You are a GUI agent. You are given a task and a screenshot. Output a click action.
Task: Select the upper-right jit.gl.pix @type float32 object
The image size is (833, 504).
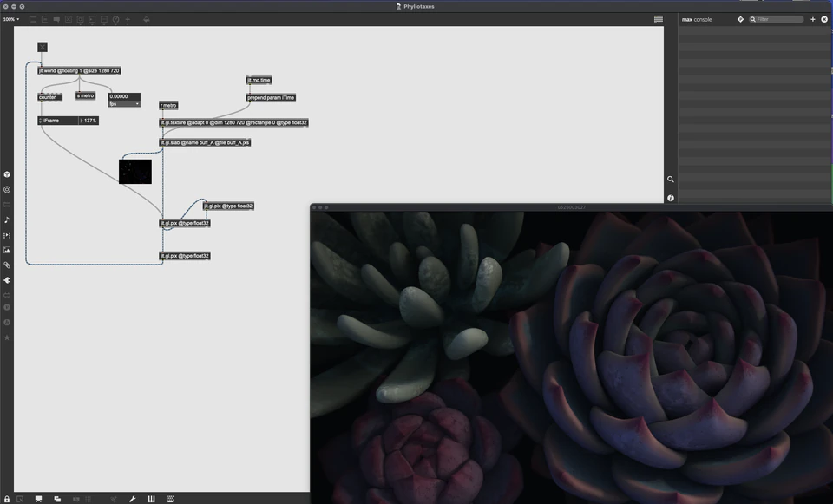pyautogui.click(x=229, y=206)
